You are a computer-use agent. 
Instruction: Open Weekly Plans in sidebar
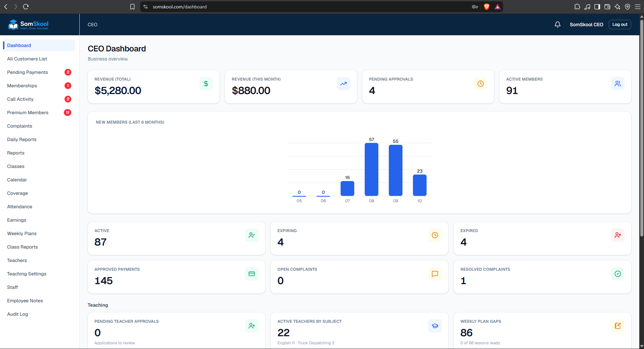(39, 233)
